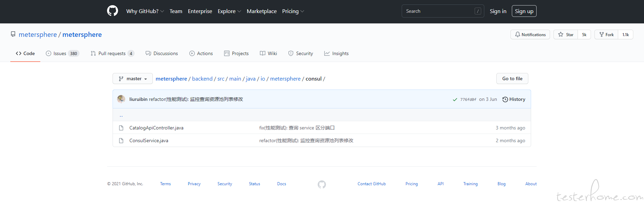
Task: Click the CatalogApiController.java file icon
Action: pos(121,128)
